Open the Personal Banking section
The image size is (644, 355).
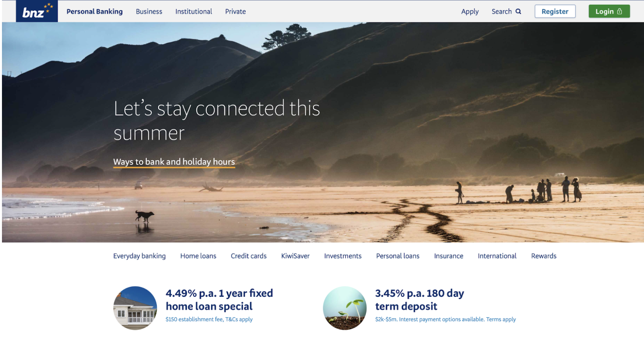point(95,11)
